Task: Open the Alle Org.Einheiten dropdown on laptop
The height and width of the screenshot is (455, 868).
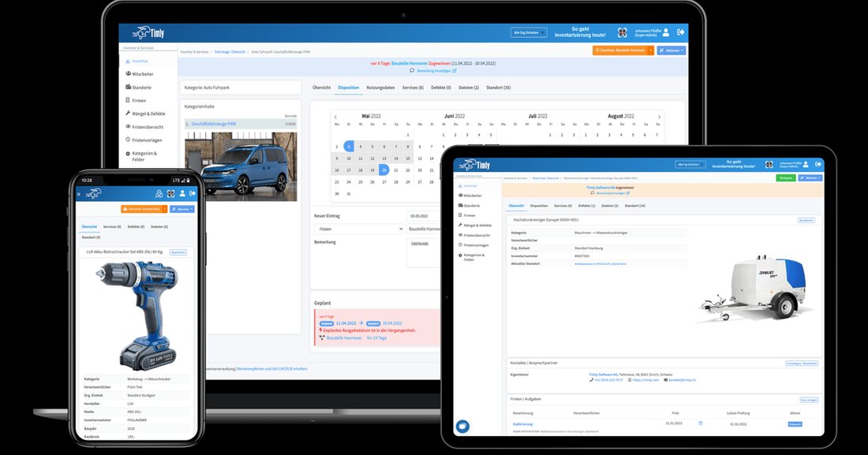Action: coord(529,33)
